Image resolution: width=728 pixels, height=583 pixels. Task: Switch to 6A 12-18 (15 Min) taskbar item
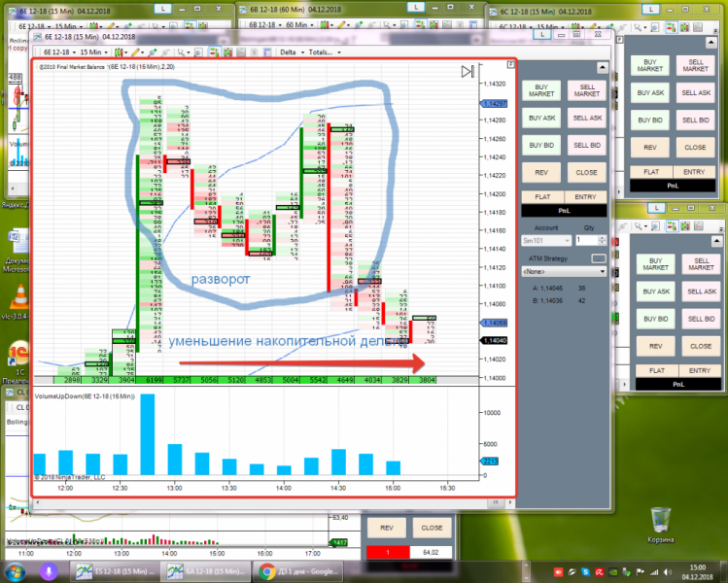[206, 571]
